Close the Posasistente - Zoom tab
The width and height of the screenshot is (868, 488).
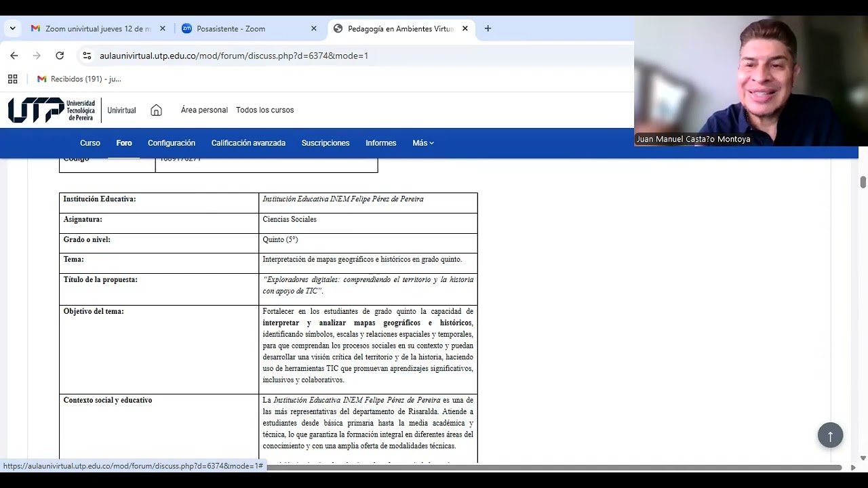pyautogui.click(x=313, y=28)
